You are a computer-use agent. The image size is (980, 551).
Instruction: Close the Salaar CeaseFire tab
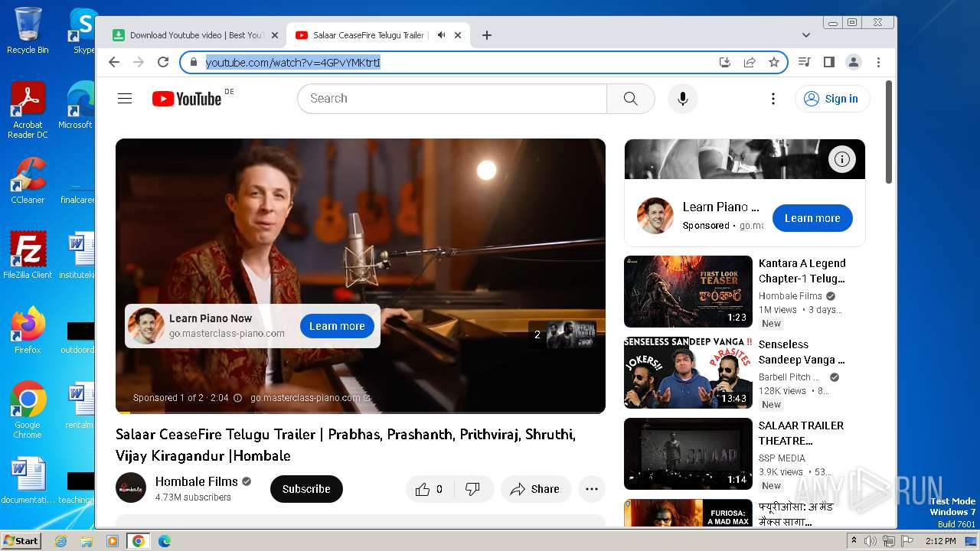[x=458, y=35]
